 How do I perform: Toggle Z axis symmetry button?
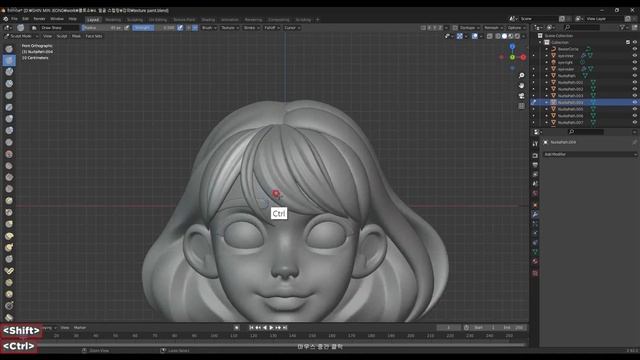pyautogui.click(x=440, y=28)
